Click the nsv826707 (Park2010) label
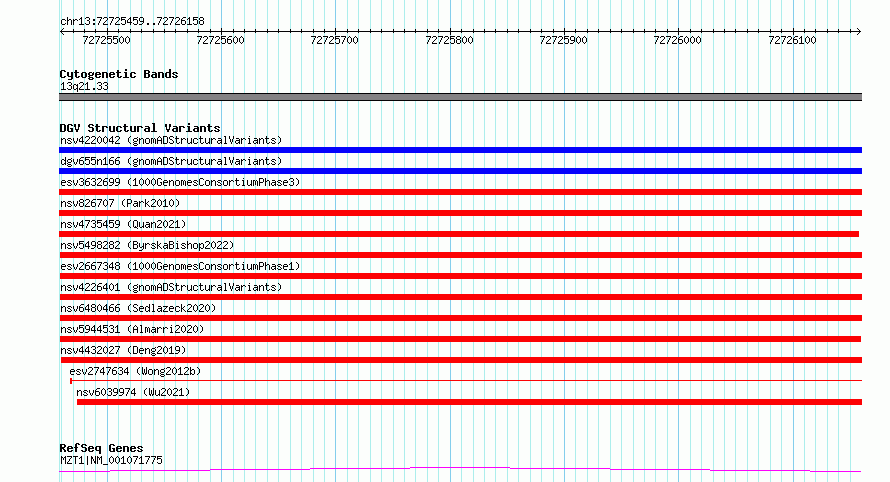Image resolution: width=890 pixels, height=482 pixels. (120, 203)
